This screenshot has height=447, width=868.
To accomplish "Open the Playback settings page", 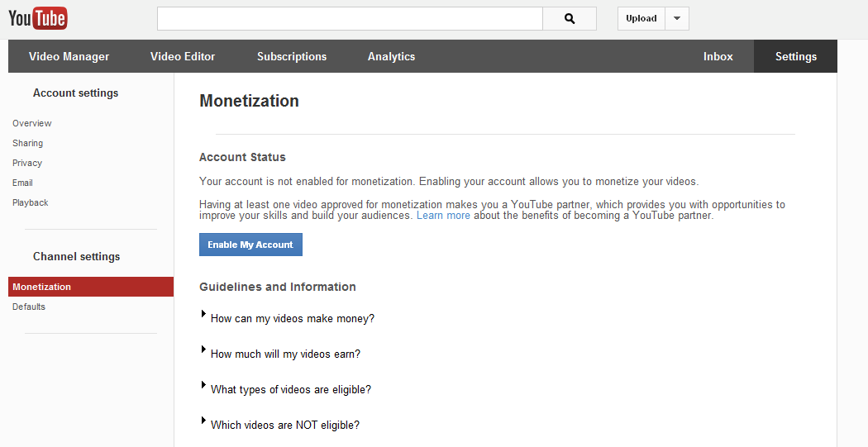I will [x=31, y=202].
